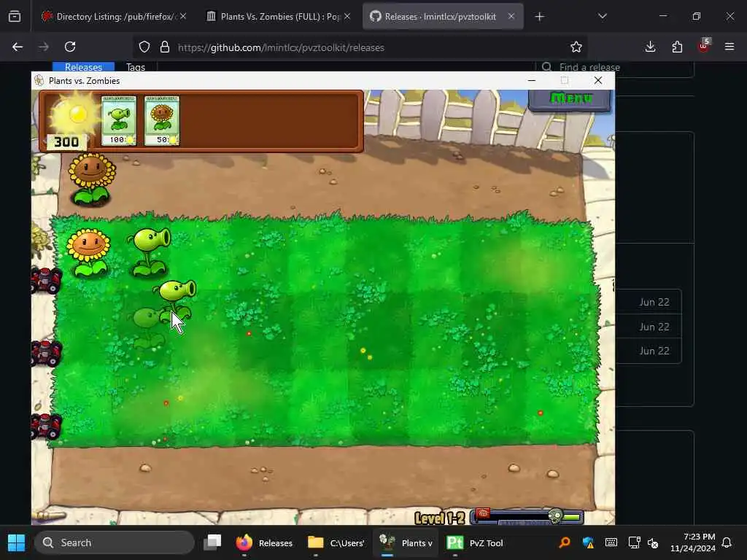Open the clock showing 7:23 PM

(x=692, y=542)
